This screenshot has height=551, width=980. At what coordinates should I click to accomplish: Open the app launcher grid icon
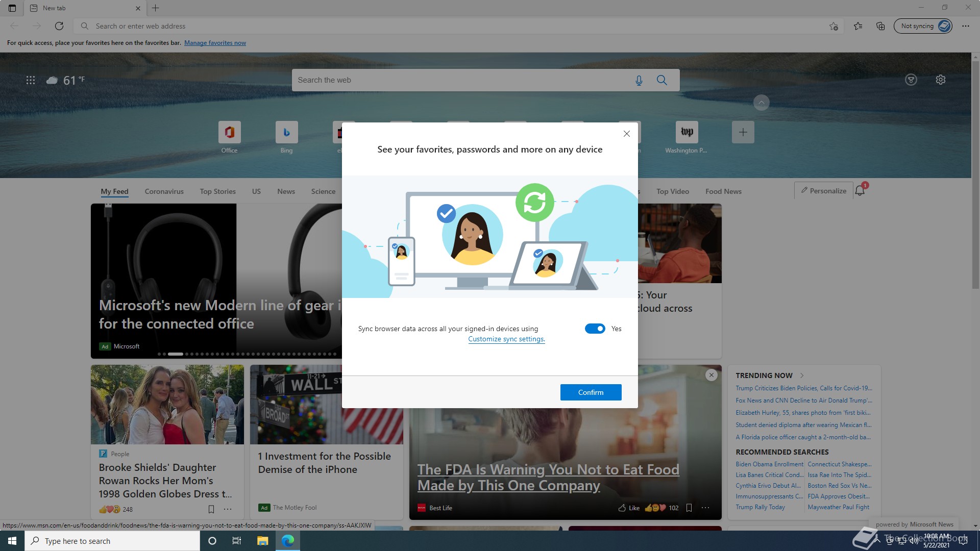31,80
